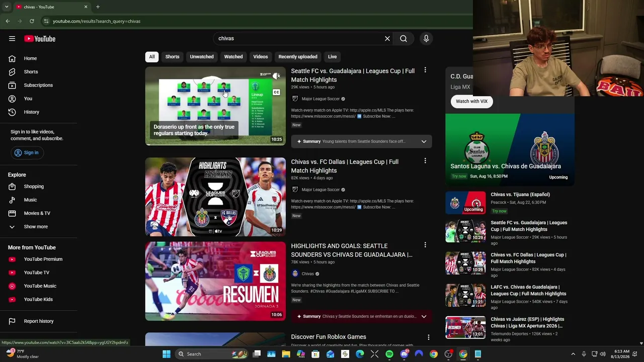
Task: Start voice search with the microphone
Action: click(x=426, y=39)
